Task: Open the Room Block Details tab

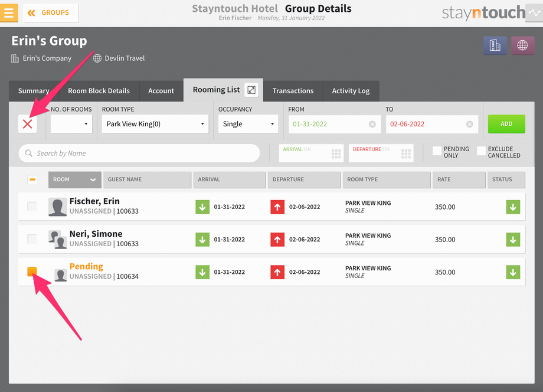Action: click(x=99, y=91)
